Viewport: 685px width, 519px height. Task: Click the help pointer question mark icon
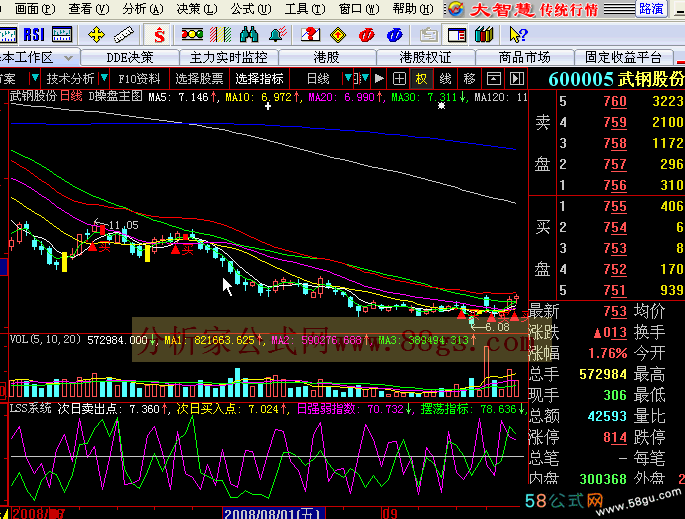point(518,35)
